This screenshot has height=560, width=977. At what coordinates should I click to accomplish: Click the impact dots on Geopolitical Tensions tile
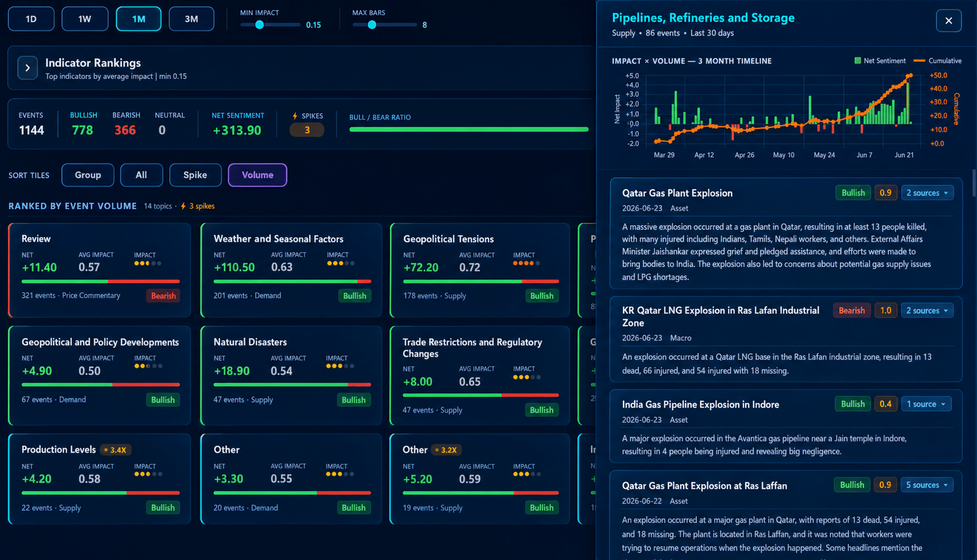[x=526, y=263]
